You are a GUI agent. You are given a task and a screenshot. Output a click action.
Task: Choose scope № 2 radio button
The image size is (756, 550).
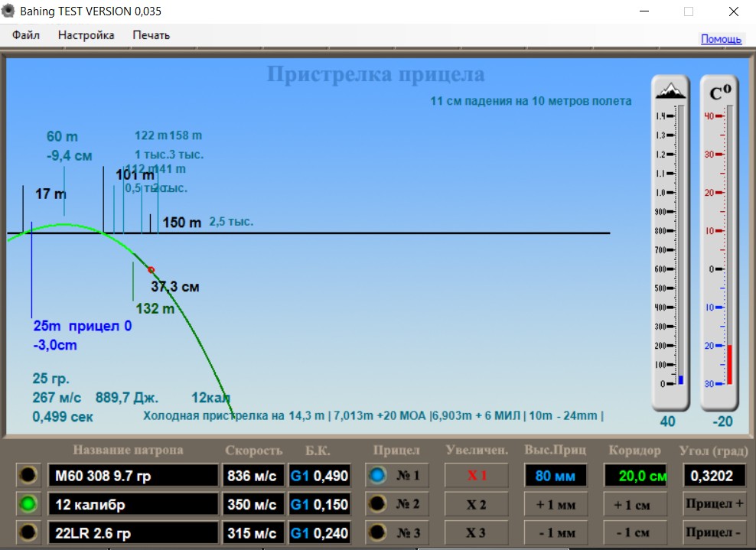point(378,504)
